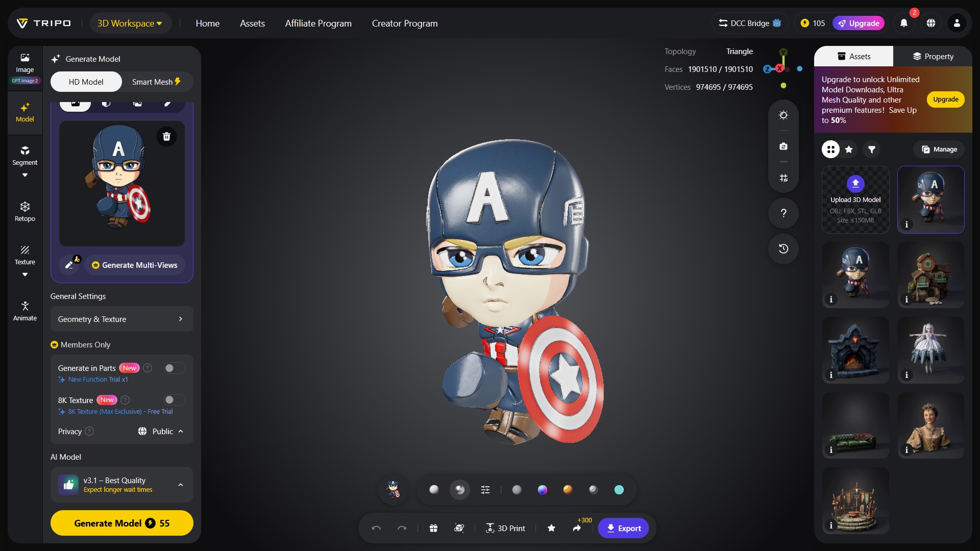Go to the Home page
980x551 pixels.
pos(208,23)
